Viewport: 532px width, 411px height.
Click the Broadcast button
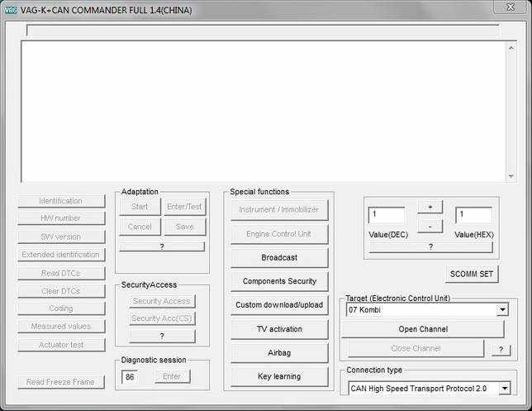click(x=279, y=257)
